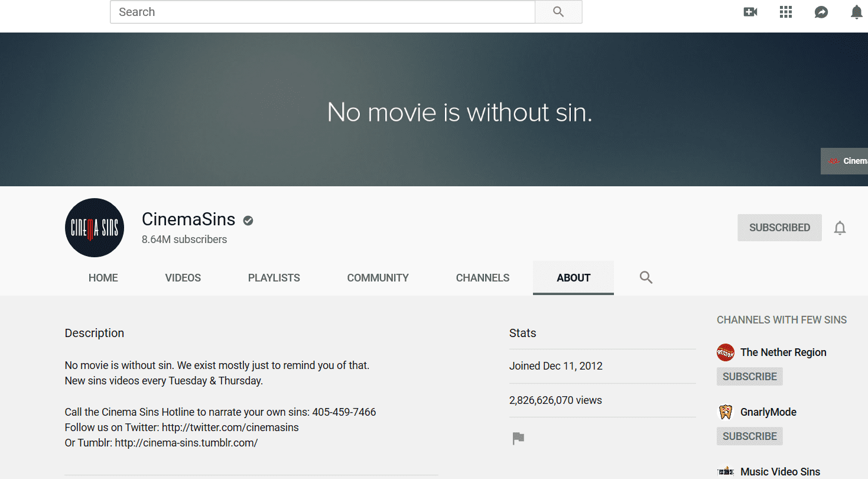Switch to the HOME tab
The height and width of the screenshot is (479, 868).
coord(103,278)
